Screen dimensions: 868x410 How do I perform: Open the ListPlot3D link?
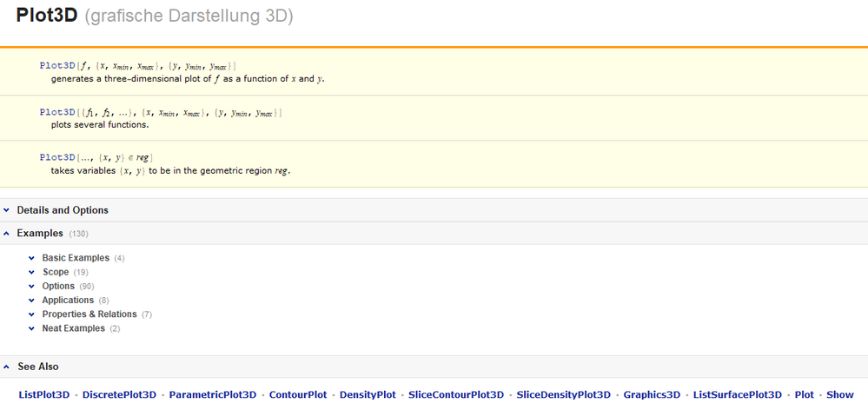[x=44, y=394]
